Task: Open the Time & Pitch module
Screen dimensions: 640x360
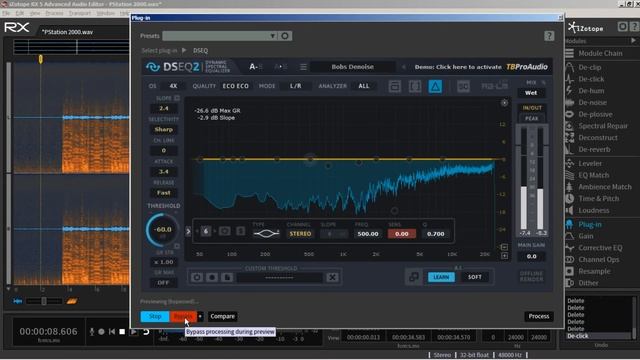Action: [x=598, y=199]
